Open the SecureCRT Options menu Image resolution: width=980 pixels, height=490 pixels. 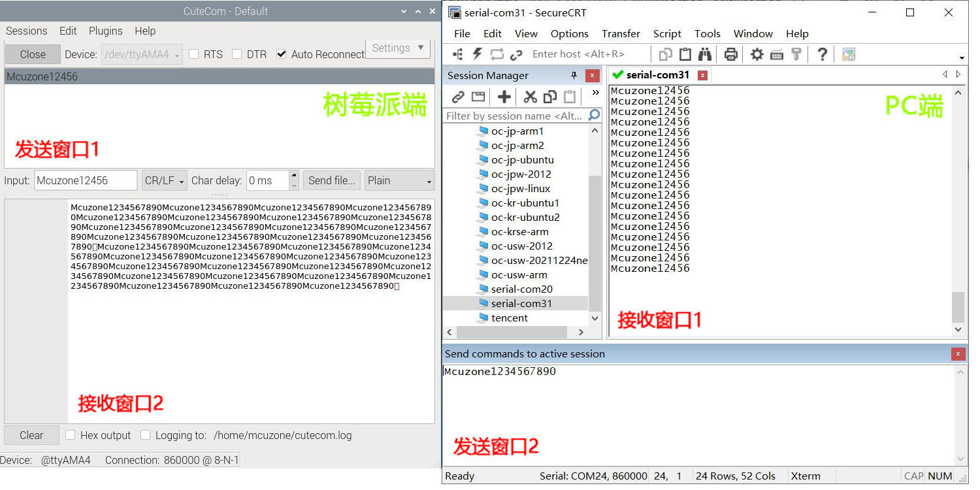click(569, 33)
